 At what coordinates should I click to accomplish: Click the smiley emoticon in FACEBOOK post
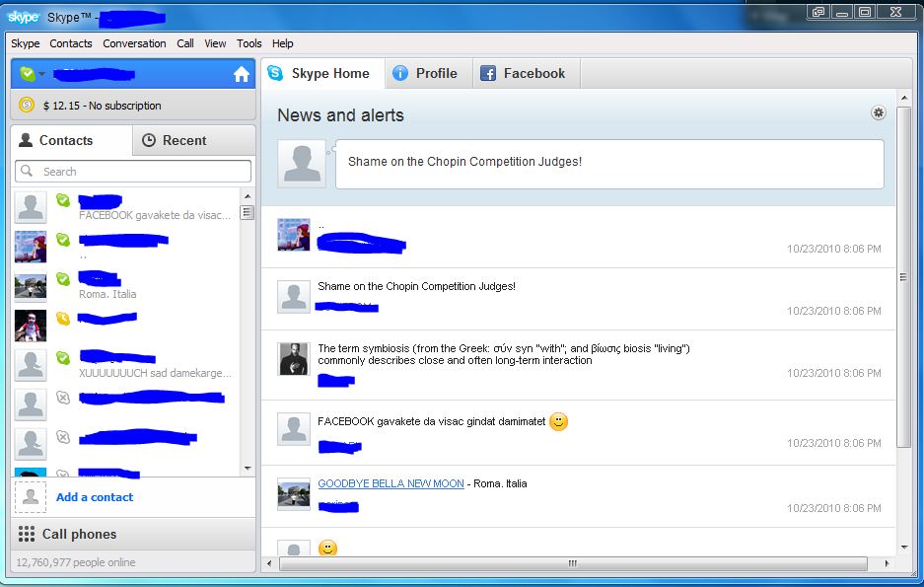coord(558,421)
